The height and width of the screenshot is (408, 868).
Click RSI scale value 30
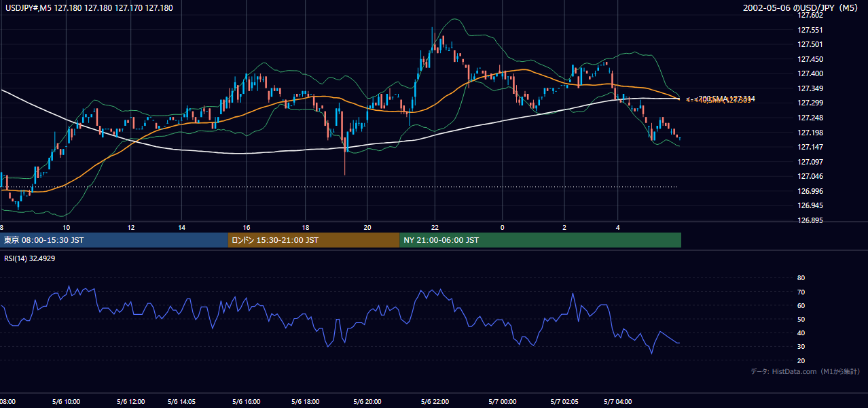[x=801, y=347]
